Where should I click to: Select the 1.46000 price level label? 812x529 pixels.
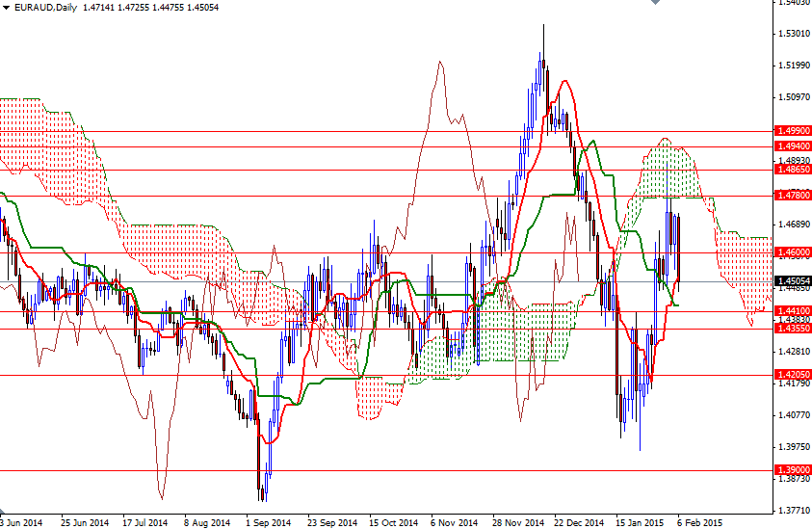(793, 252)
